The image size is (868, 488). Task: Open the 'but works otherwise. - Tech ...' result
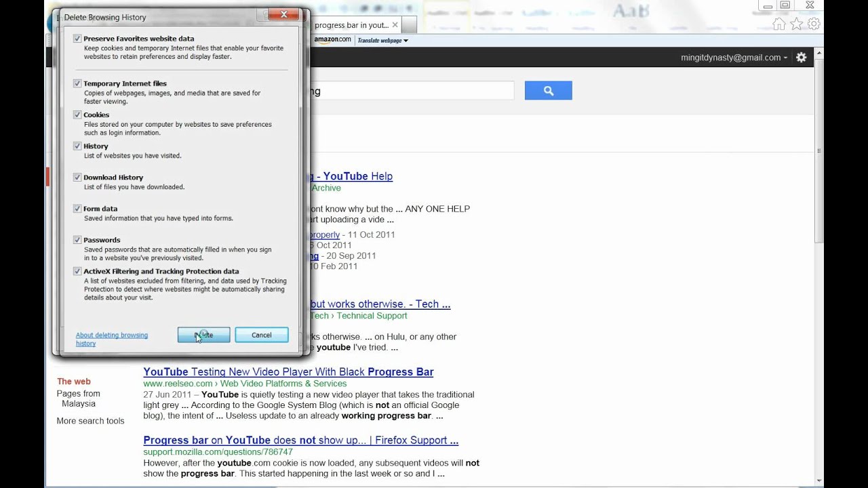point(380,304)
